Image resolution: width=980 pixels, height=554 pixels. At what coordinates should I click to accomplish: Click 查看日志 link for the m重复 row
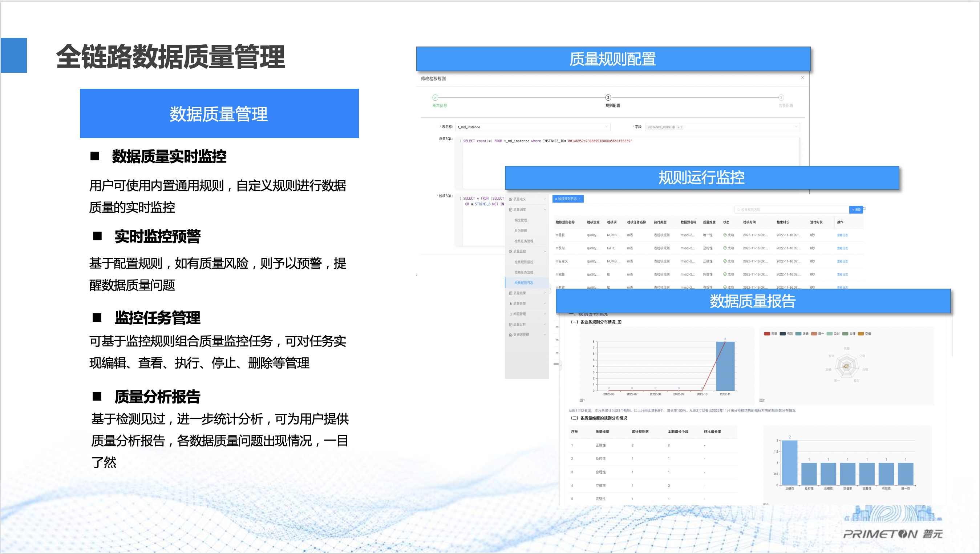pos(842,235)
